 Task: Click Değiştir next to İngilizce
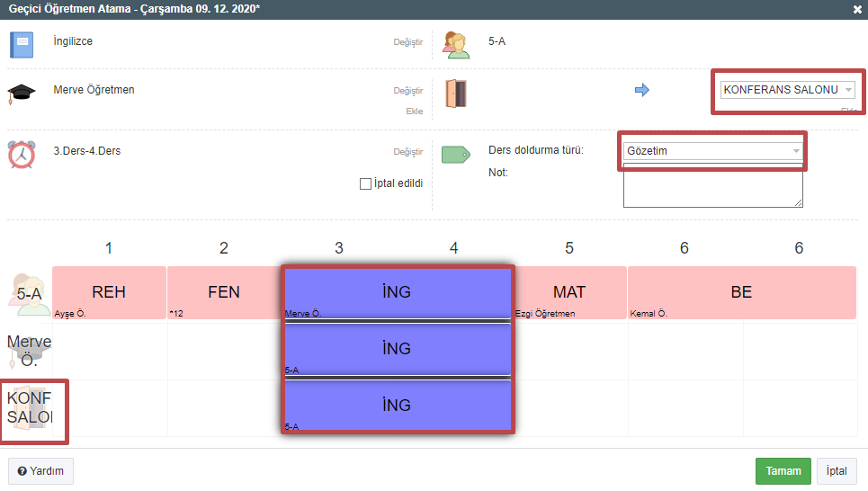tap(407, 42)
